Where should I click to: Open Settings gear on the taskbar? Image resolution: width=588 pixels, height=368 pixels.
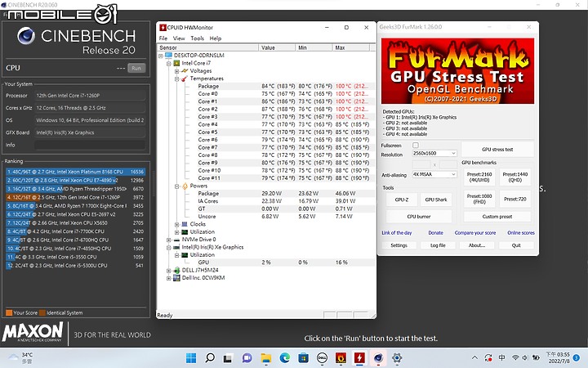coord(397,358)
